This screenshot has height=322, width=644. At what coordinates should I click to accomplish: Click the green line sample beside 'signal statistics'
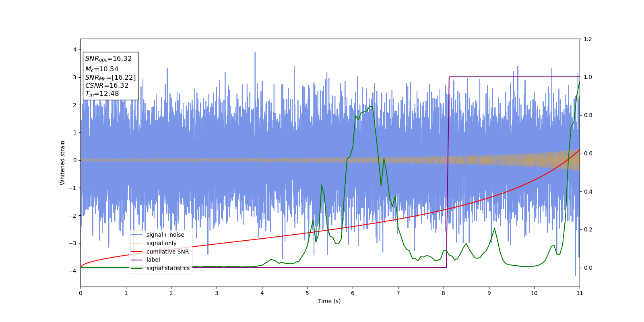coord(137,268)
